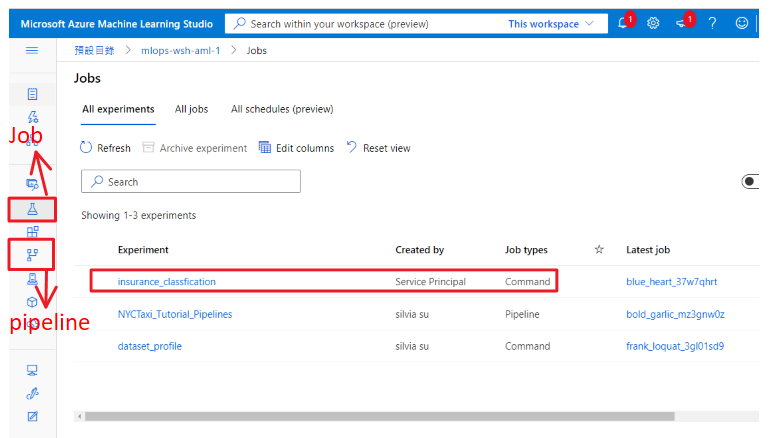Screen dimensions: 784x438
Task: Open Linked services icon in sidebar
Action: [x=32, y=394]
